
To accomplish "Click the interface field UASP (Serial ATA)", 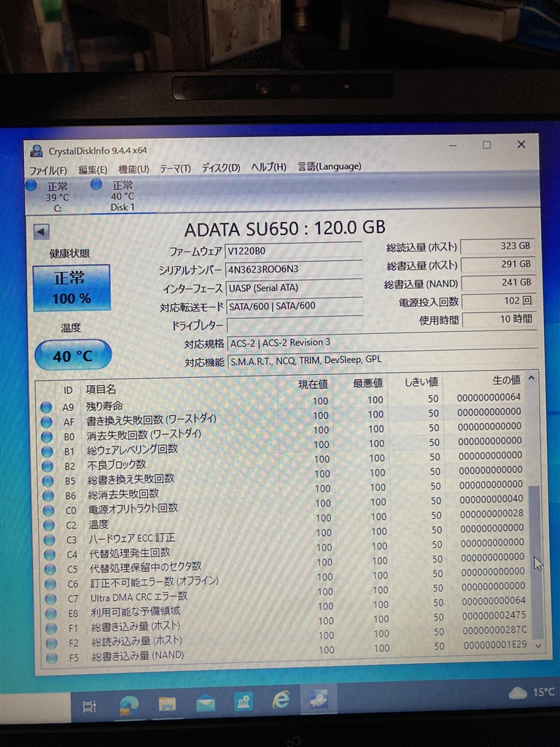I will coord(295,287).
